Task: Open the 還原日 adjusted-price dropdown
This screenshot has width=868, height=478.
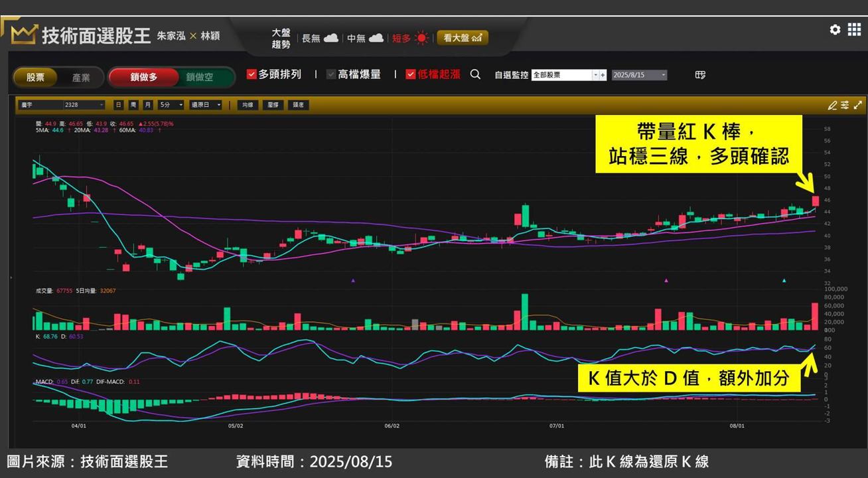Action: pos(205,105)
